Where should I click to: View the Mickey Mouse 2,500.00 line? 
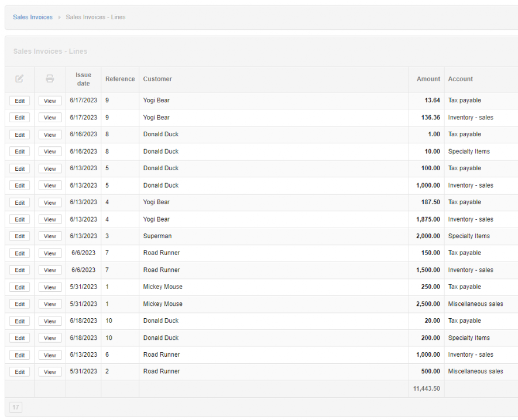(x=50, y=304)
